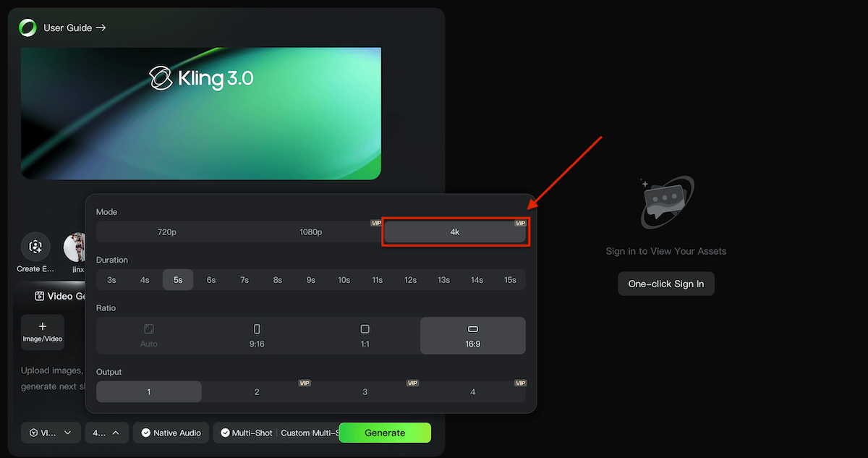Click the Kling logo beside User Guide

click(x=27, y=27)
